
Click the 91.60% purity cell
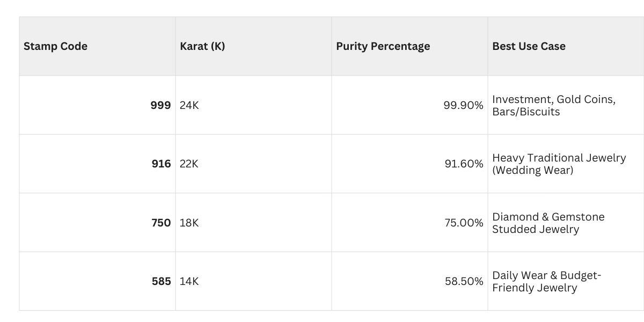464,164
